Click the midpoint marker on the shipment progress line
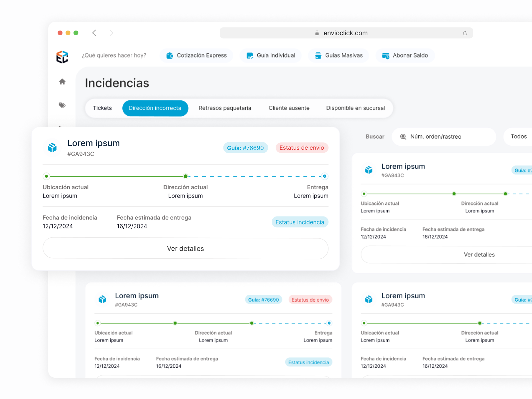 [x=186, y=176]
